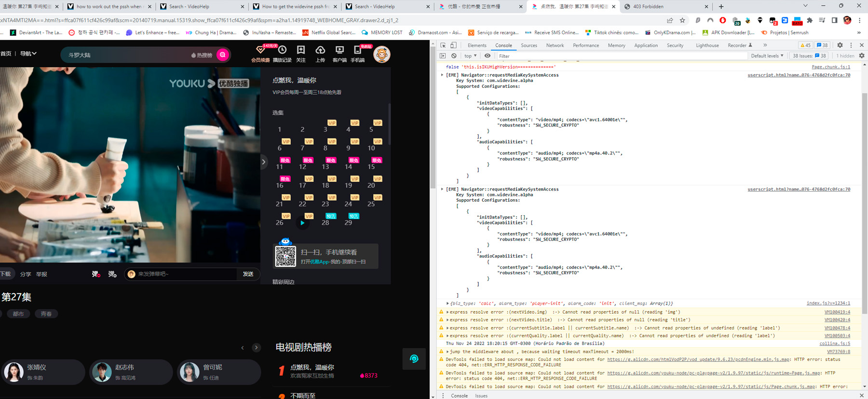Viewport: 868px width, 399px height.
Task: Click the 发送 send danmaku button
Action: point(248,274)
